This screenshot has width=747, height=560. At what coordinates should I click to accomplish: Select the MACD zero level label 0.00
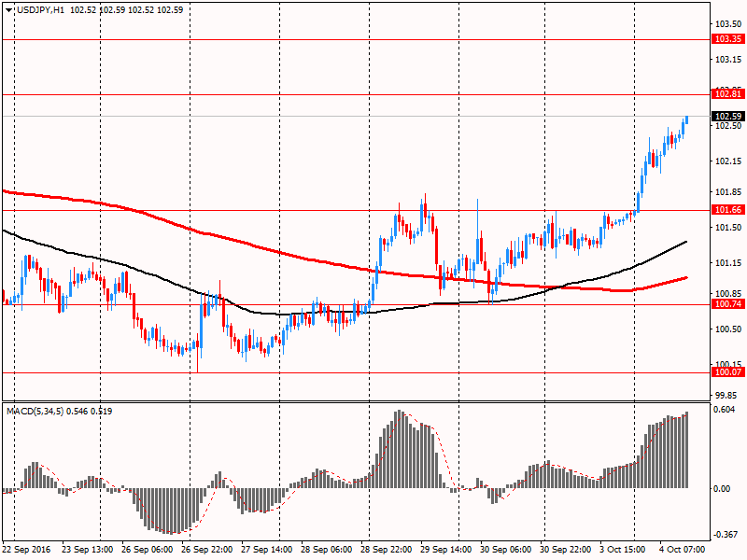pyautogui.click(x=722, y=488)
